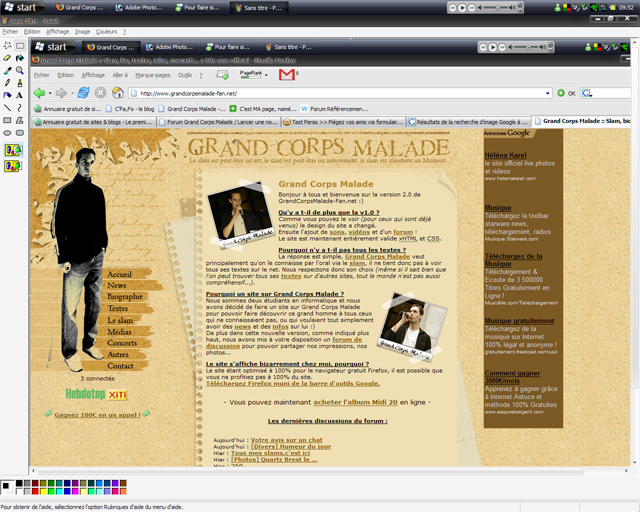Viewport: 640px width, 512px height.
Task: Choose the Fill With Color bucket tool
Action: pyautogui.click(x=20, y=58)
